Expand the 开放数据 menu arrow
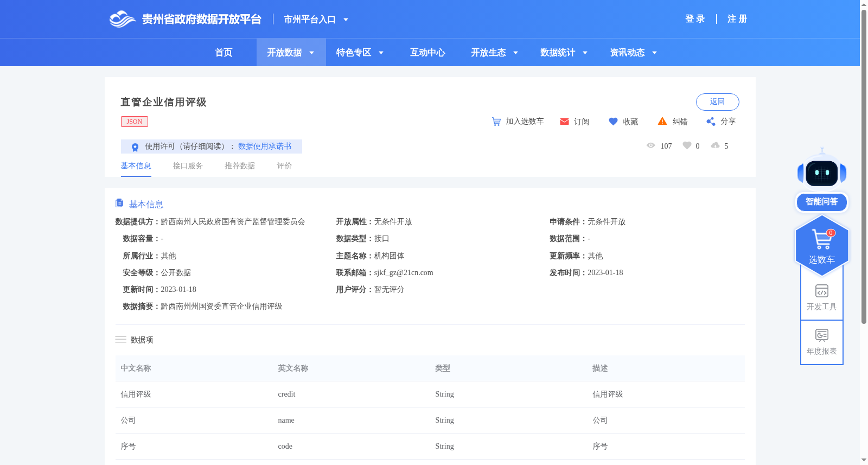Viewport: 868px width, 465px height. [311, 53]
